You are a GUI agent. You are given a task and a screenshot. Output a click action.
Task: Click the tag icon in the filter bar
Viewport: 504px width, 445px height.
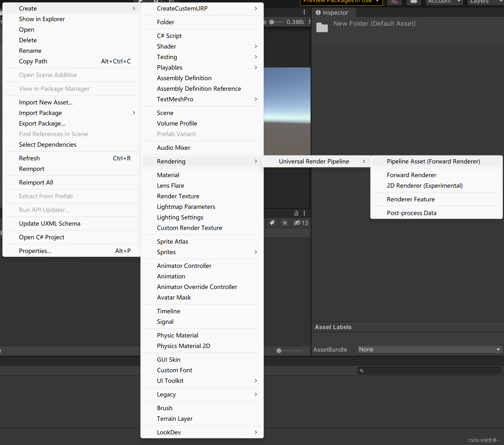272,223
